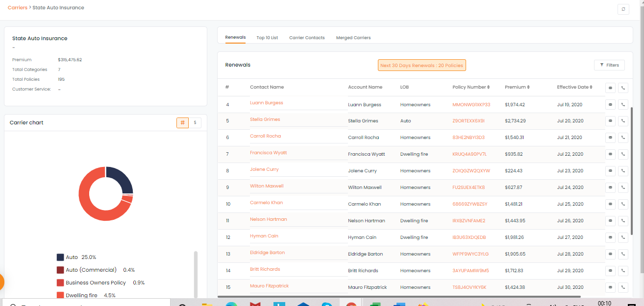Click the Auto (Commercial) legend color swatch
Screen dimensions: 644x306
point(60,270)
